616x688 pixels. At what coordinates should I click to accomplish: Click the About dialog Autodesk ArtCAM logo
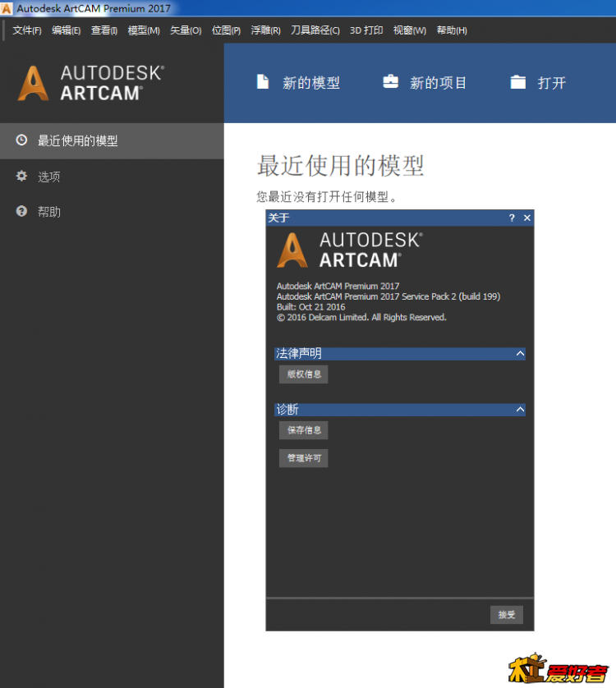(350, 250)
